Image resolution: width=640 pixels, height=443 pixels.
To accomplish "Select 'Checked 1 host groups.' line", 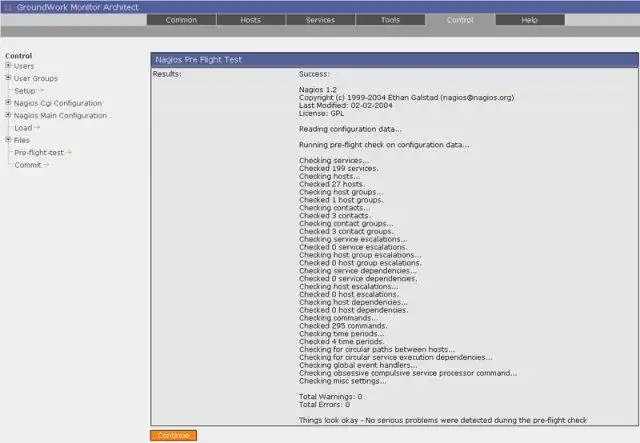I will (341, 200).
